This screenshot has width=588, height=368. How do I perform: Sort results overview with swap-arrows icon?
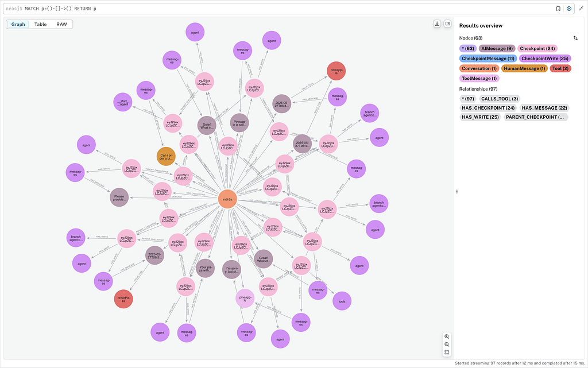[575, 38]
